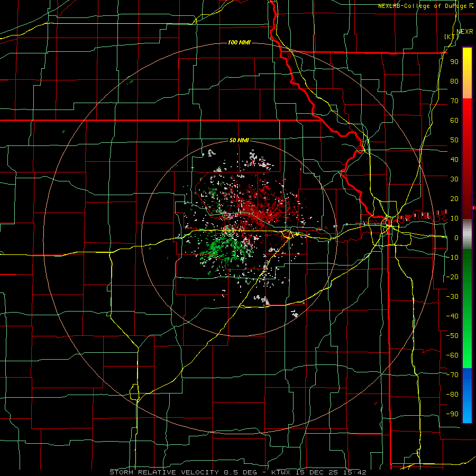The height and width of the screenshot is (476, 476).
Task: Click the positive "90" scale value
Action: pos(454,62)
